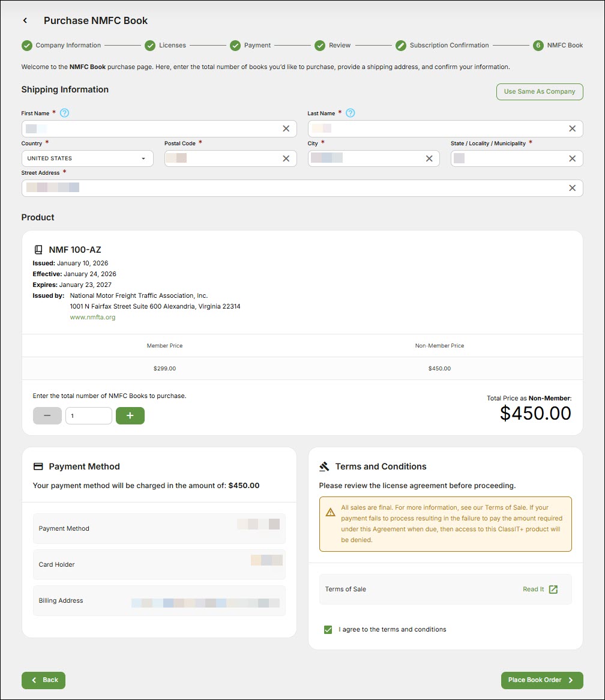Toggle the terms and conditions agreement checkbox
605x700 pixels.
[x=328, y=629]
